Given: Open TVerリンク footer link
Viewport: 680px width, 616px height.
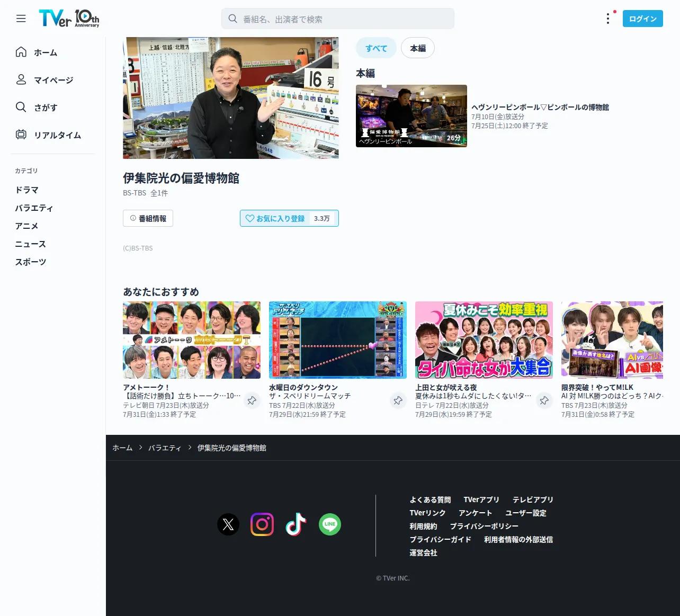Looking at the screenshot, I should (x=427, y=513).
